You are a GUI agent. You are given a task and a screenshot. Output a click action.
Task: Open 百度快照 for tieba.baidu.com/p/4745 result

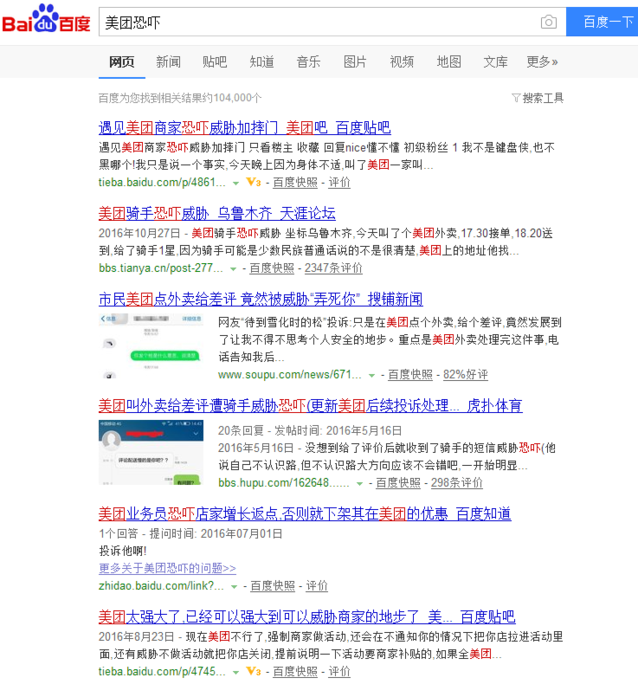[x=295, y=671]
